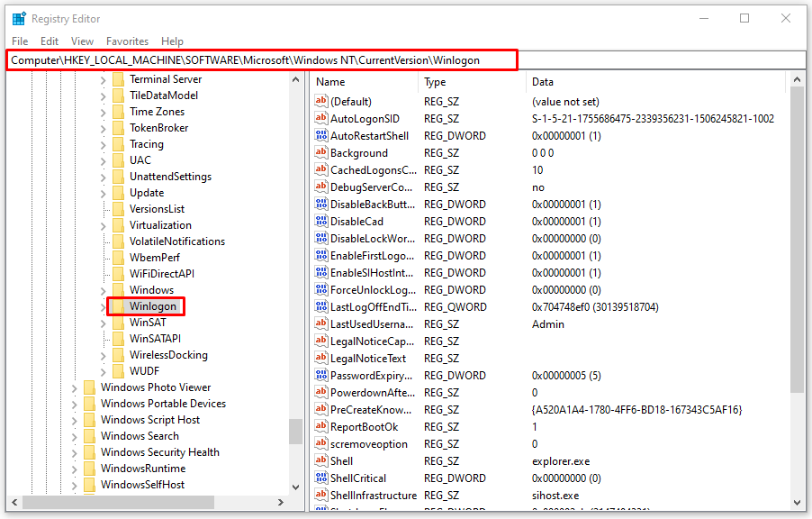Click the tree pane horizontal scrollbar thumb
This screenshot has width=812, height=519.
coord(118,502)
